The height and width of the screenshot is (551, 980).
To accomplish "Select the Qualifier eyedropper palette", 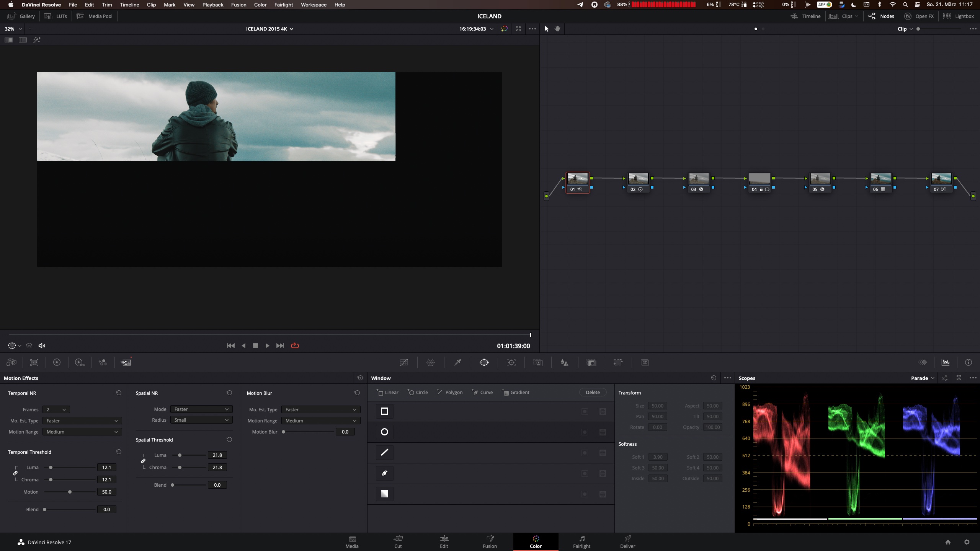I will pos(457,362).
